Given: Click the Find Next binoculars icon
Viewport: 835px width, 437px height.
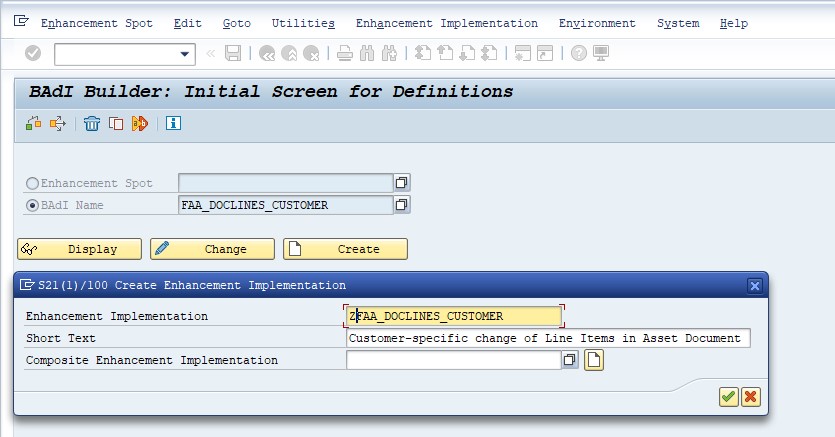Looking at the screenshot, I should pyautogui.click(x=389, y=53).
